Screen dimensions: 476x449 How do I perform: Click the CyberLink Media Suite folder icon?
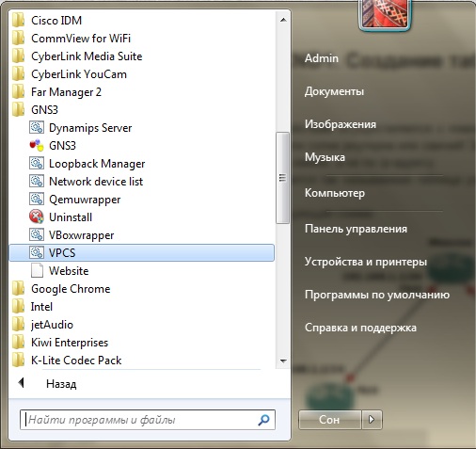click(x=18, y=56)
